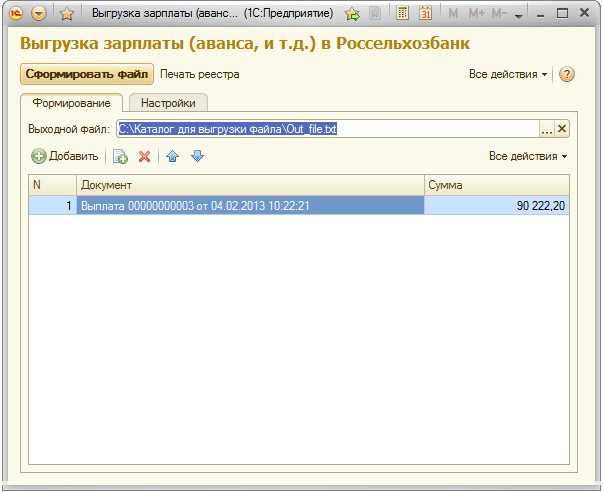Click the ellipsis file chooser button
This screenshot has width=603, height=492.
tap(546, 129)
